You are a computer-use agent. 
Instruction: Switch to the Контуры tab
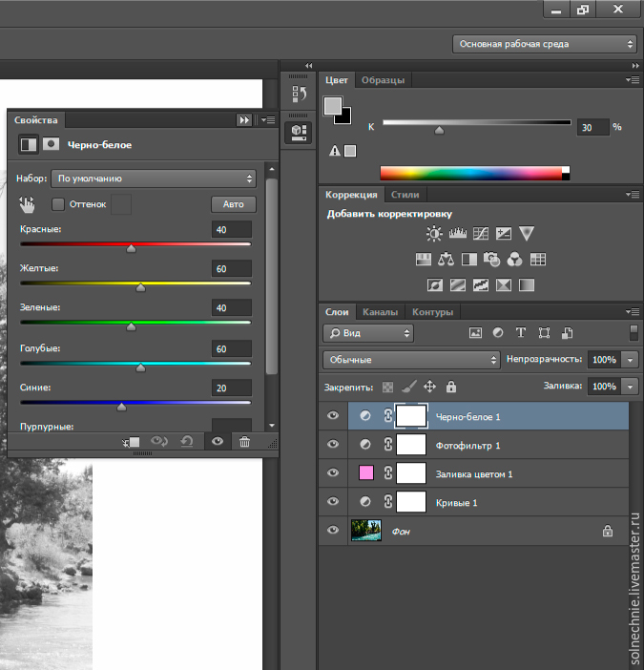coord(432,312)
